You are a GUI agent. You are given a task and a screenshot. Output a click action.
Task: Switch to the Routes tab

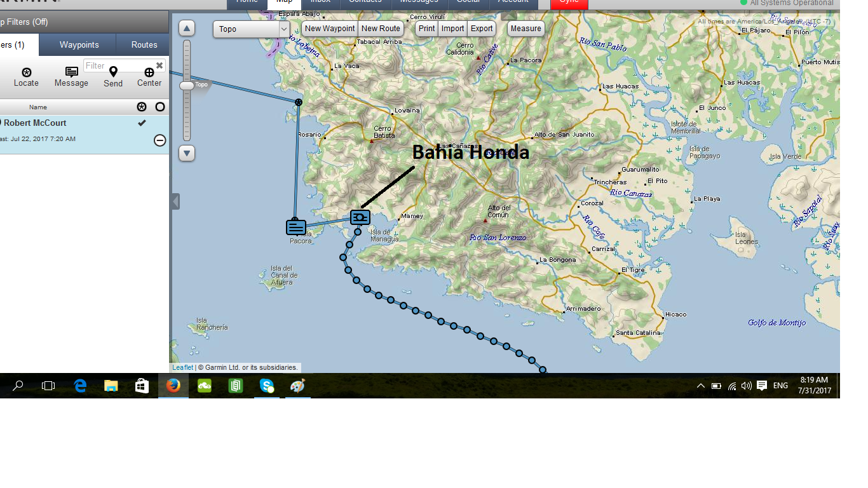143,44
